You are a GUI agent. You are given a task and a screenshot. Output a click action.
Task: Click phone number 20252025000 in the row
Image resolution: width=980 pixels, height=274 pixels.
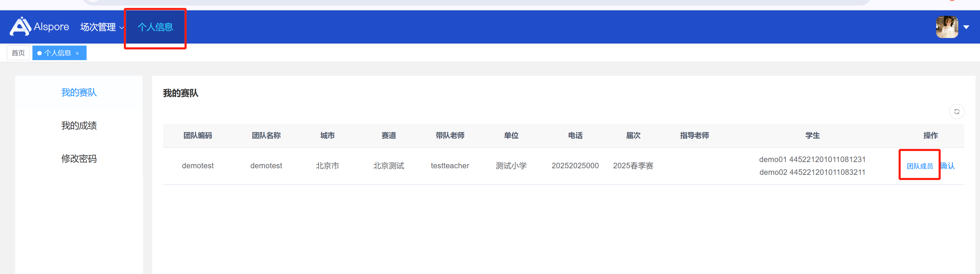point(575,166)
